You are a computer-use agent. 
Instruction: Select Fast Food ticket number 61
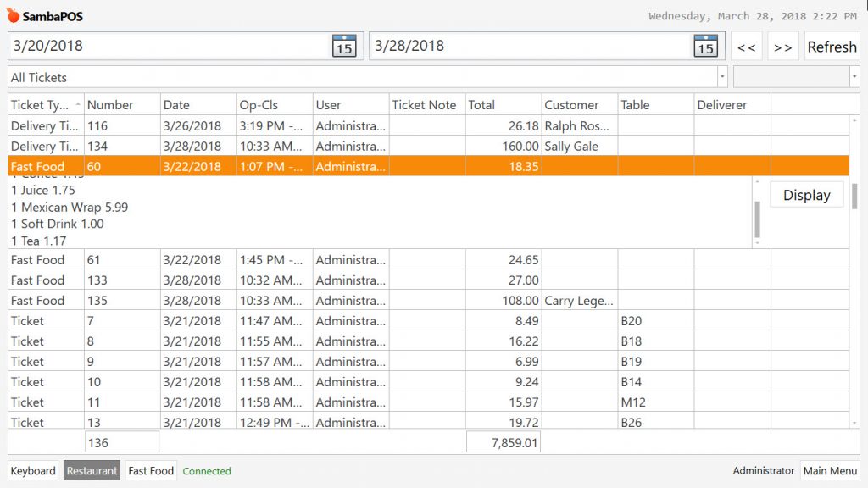428,259
